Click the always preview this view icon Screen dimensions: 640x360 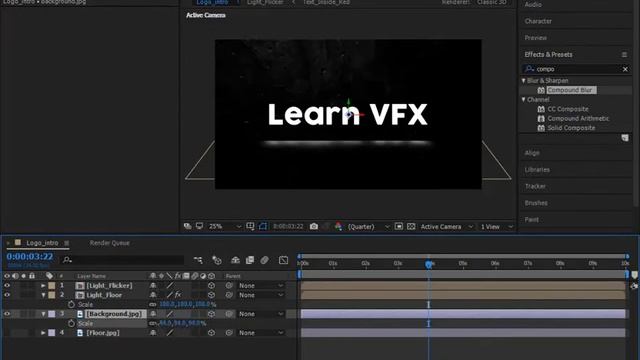(x=187, y=226)
